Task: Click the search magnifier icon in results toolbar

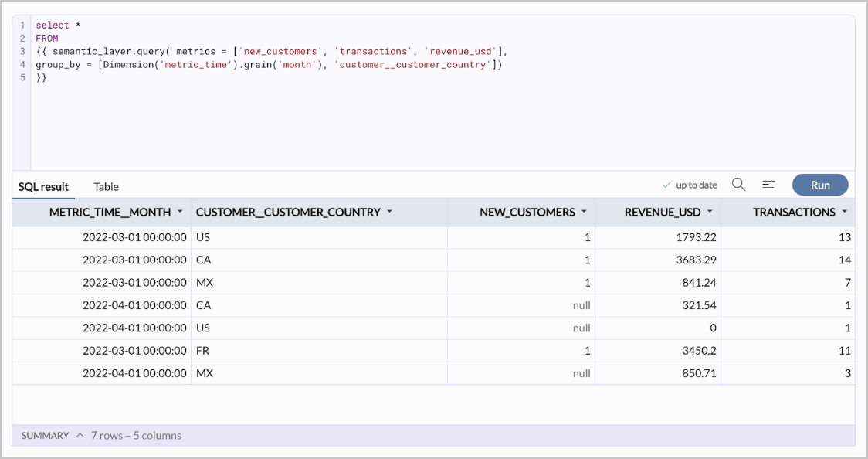Action: tap(738, 185)
